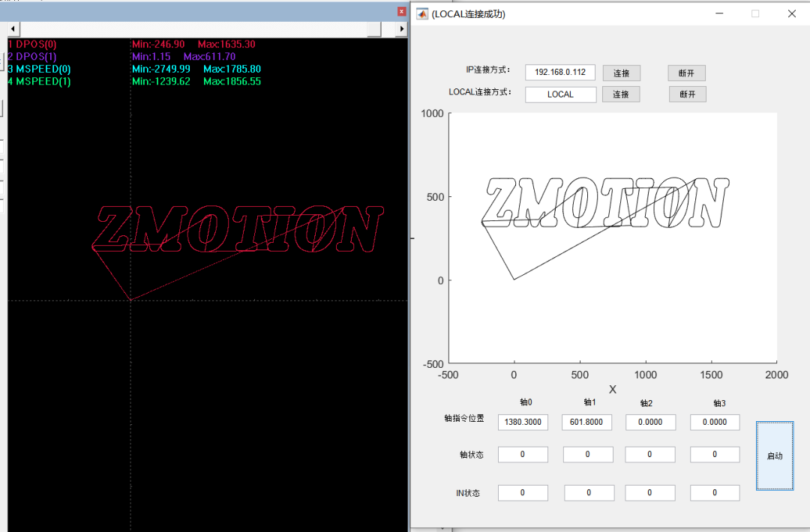Click the 轴0 command position field 1380.3000
This screenshot has height=532, width=810.
point(523,422)
